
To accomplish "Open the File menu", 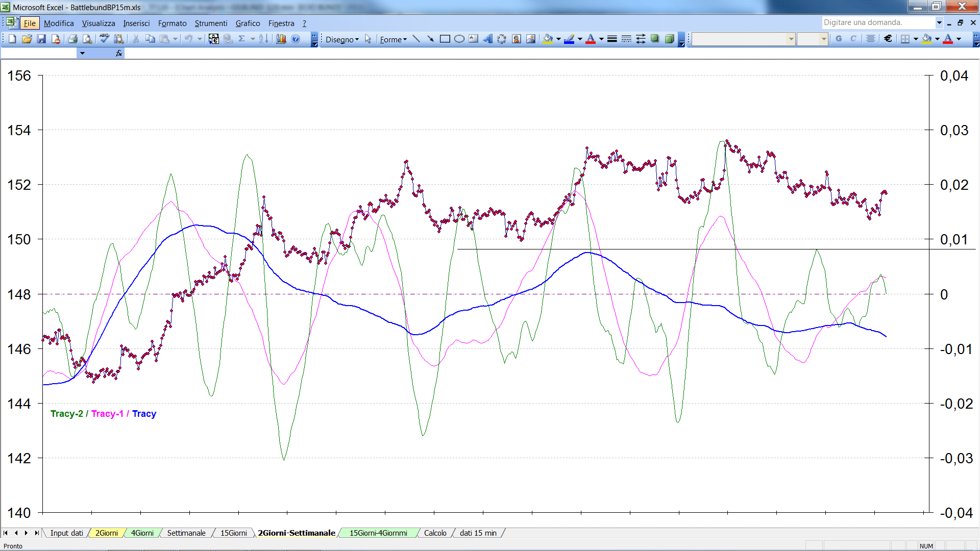I will point(30,23).
